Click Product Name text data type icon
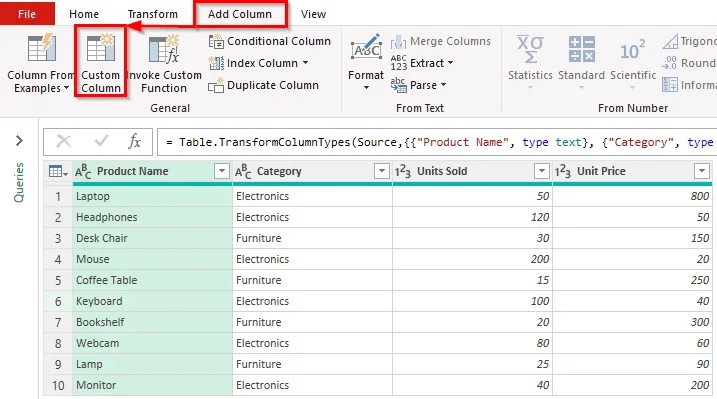The height and width of the screenshot is (399, 717). click(83, 171)
